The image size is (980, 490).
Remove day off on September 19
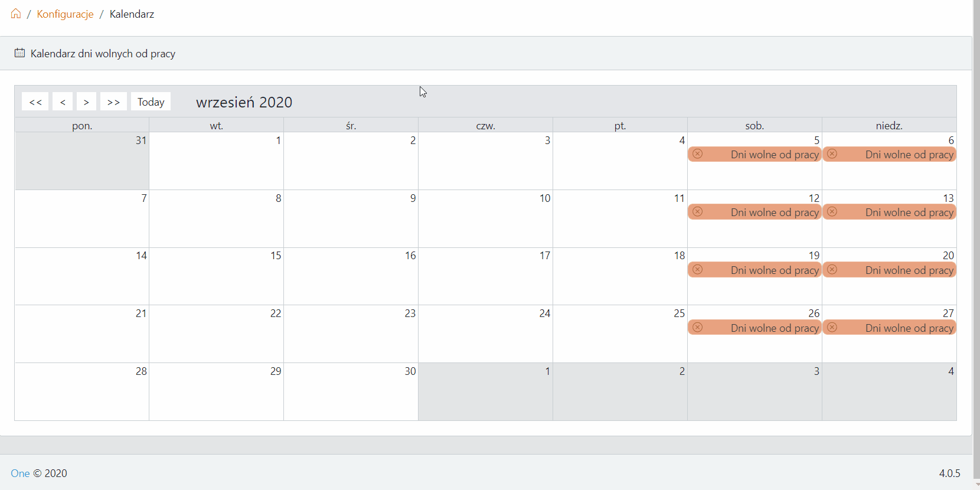tap(697, 270)
